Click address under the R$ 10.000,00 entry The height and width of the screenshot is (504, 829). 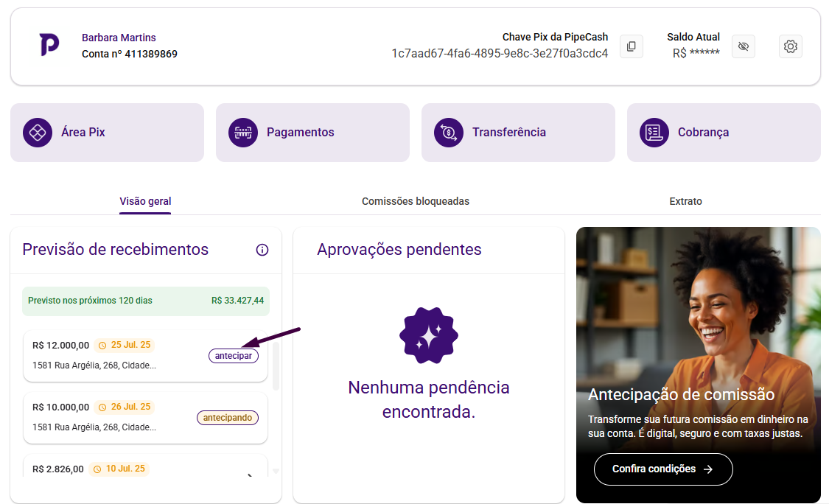[x=94, y=427]
